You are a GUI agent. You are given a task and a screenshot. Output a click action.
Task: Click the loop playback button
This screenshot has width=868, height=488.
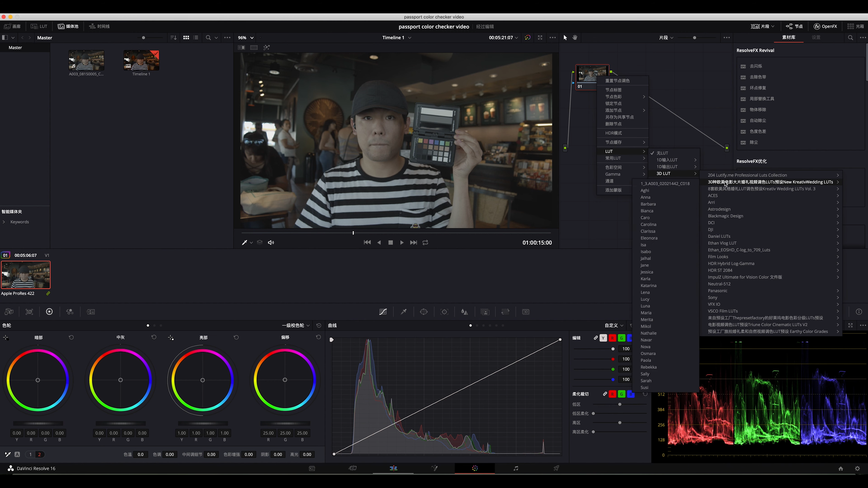coord(425,242)
